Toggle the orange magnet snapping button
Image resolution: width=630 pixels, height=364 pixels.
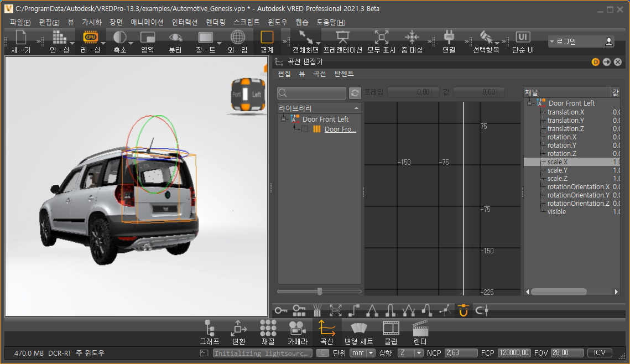[463, 310]
